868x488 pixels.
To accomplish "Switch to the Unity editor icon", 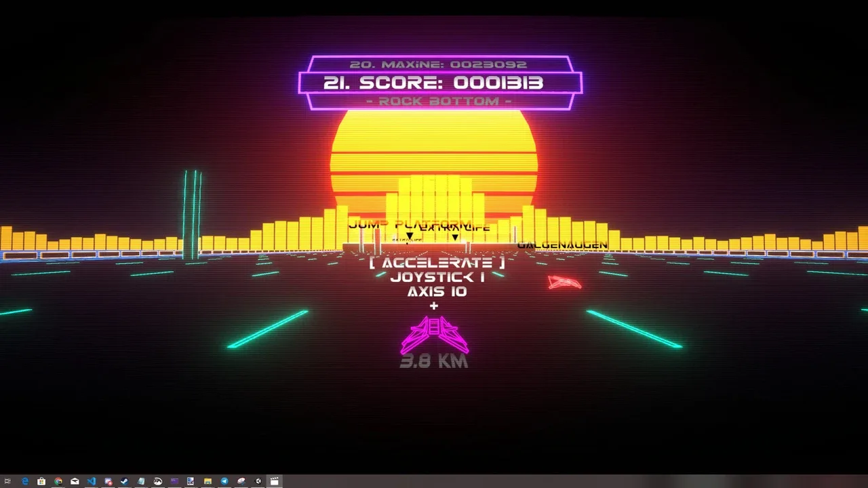I will tap(258, 481).
